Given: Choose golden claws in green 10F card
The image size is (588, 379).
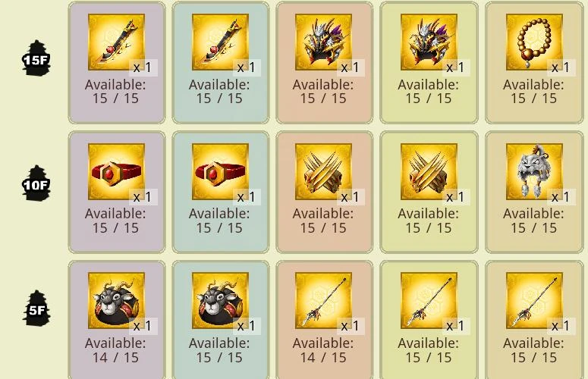Looking at the screenshot, I should click(x=429, y=171).
